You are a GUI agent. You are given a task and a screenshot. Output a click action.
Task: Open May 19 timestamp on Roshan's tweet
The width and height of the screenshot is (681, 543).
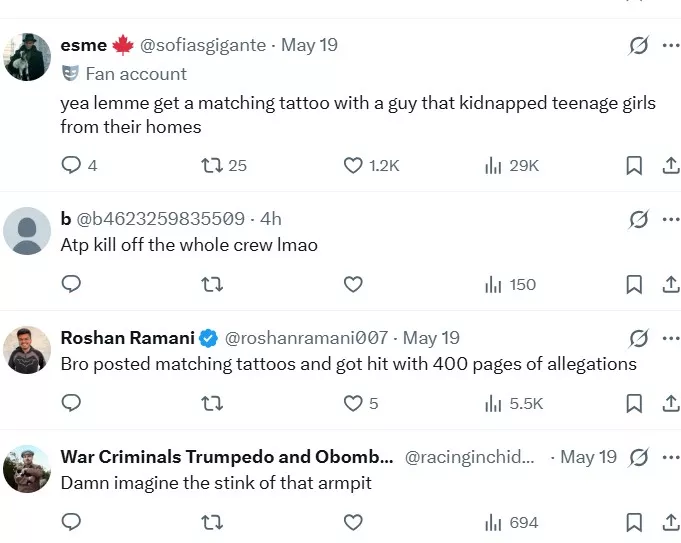coord(431,338)
